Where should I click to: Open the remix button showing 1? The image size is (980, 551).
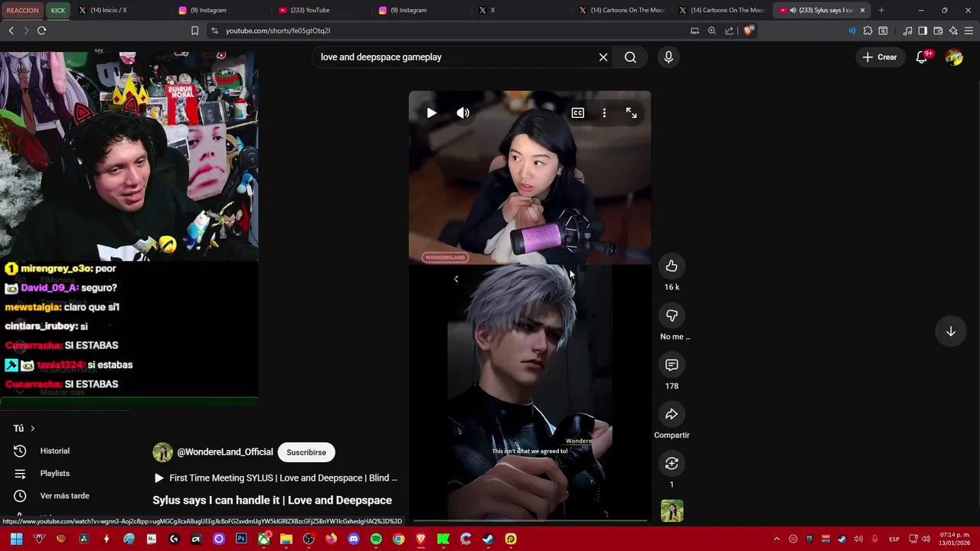click(671, 464)
